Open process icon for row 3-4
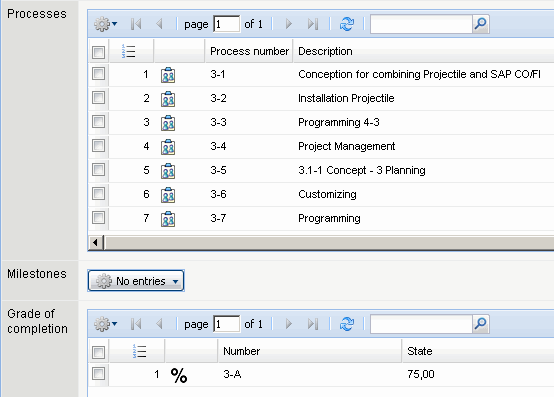554x397 pixels. pyautogui.click(x=168, y=147)
